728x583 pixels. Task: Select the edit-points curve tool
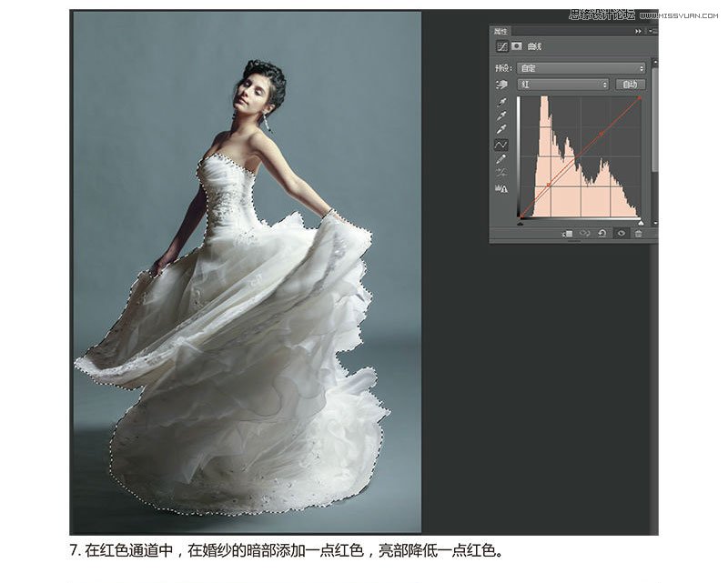coord(501,145)
